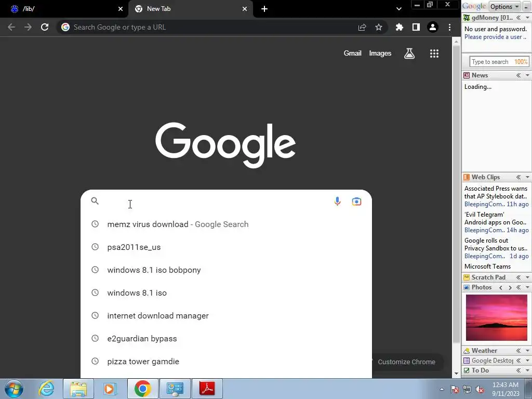Click 'Please provide a user' link

click(495, 37)
